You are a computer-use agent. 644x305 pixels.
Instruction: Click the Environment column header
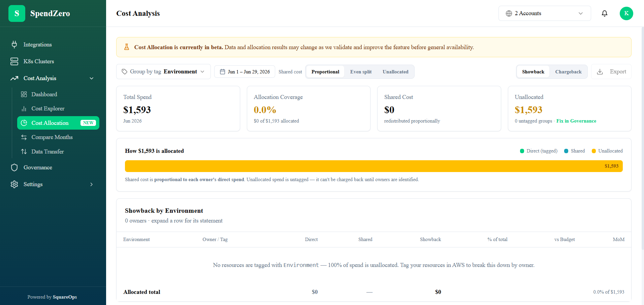(136, 239)
